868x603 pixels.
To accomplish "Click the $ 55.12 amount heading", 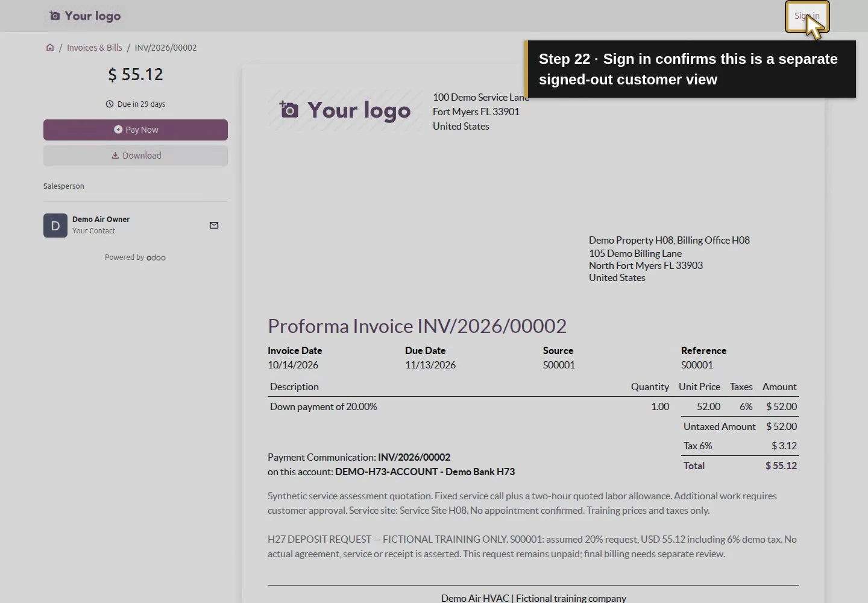I will [x=136, y=74].
